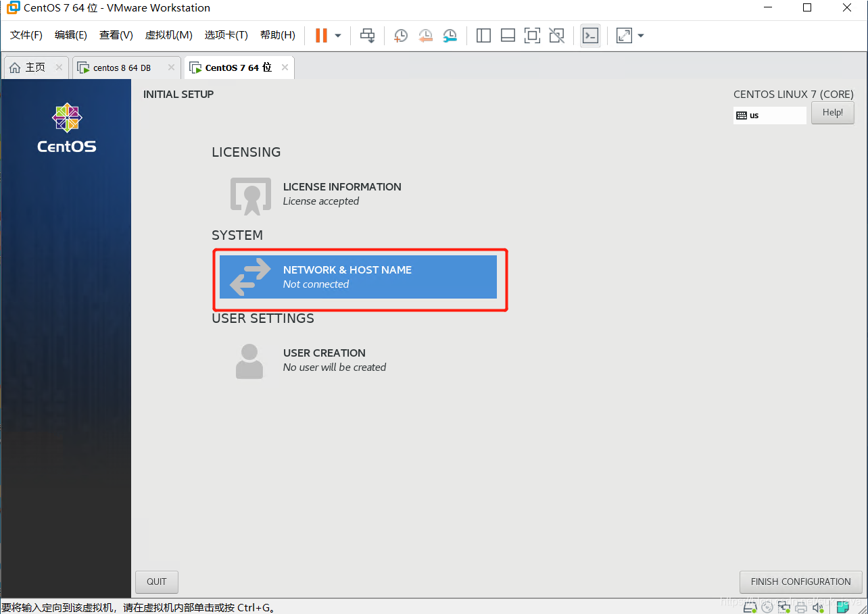Click the network arrows icon
Image resolution: width=868 pixels, height=614 pixels.
click(250, 278)
